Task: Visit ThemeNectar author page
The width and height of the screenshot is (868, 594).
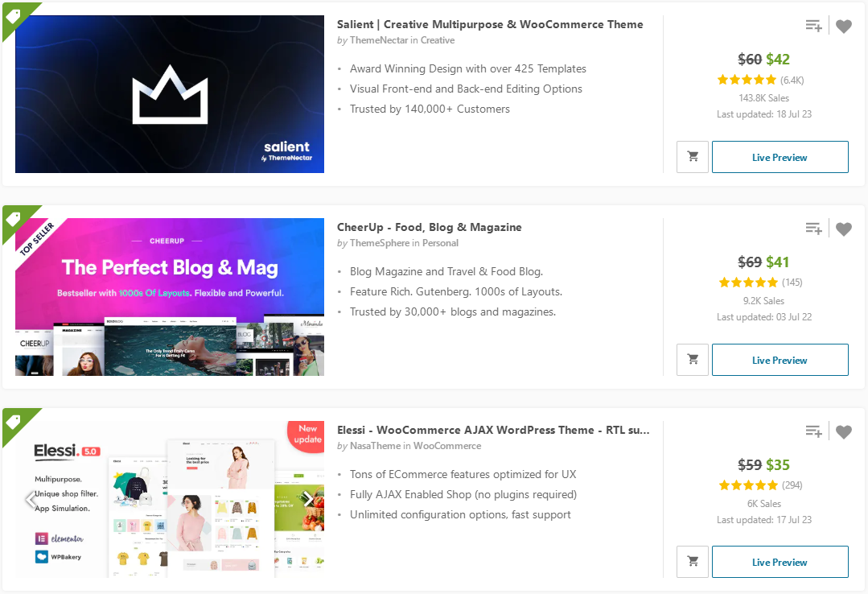Action: [x=379, y=40]
